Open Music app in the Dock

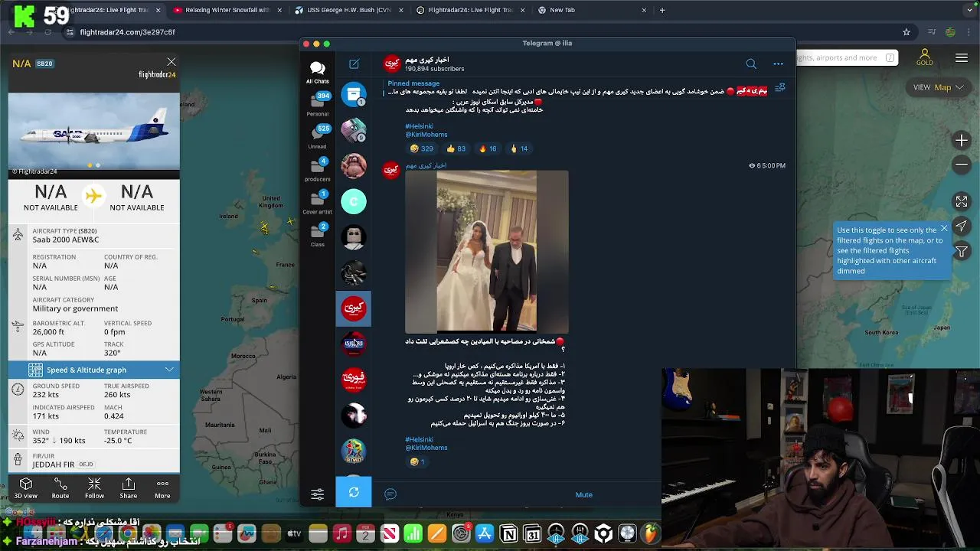342,533
